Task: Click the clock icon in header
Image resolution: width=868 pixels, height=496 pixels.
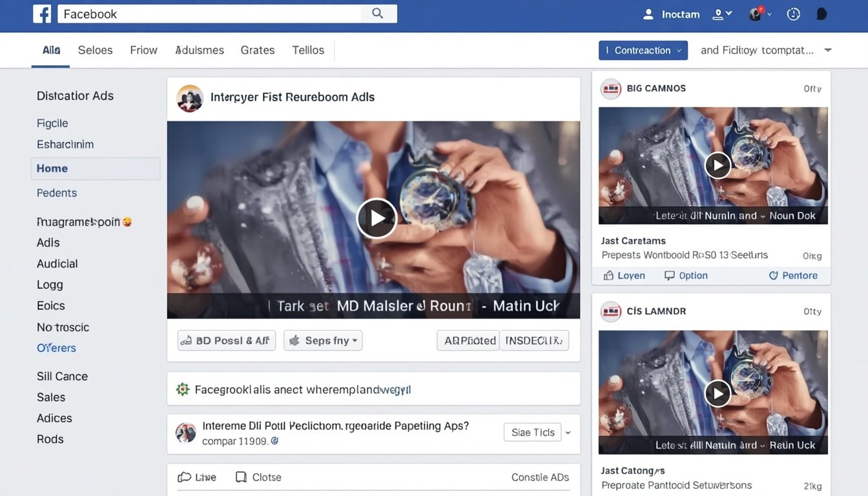Action: (794, 14)
